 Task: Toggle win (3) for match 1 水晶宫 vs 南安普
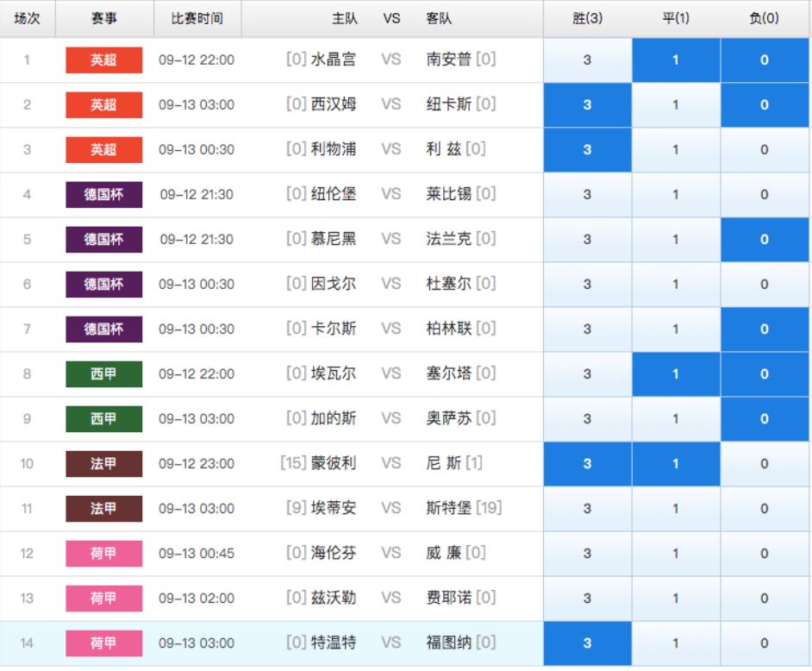pos(587,60)
